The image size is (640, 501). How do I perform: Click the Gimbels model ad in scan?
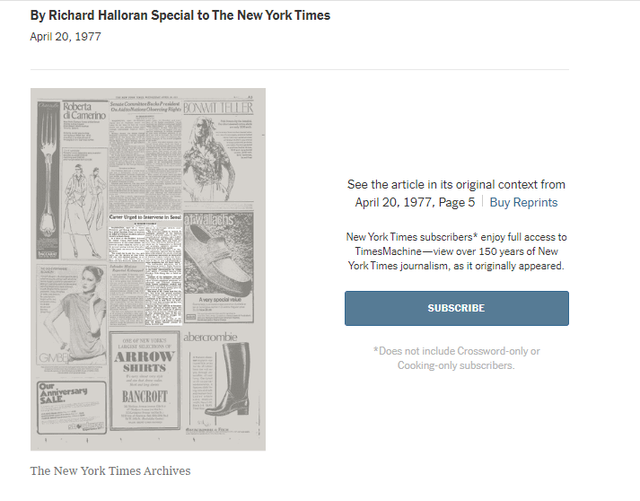coord(72,314)
